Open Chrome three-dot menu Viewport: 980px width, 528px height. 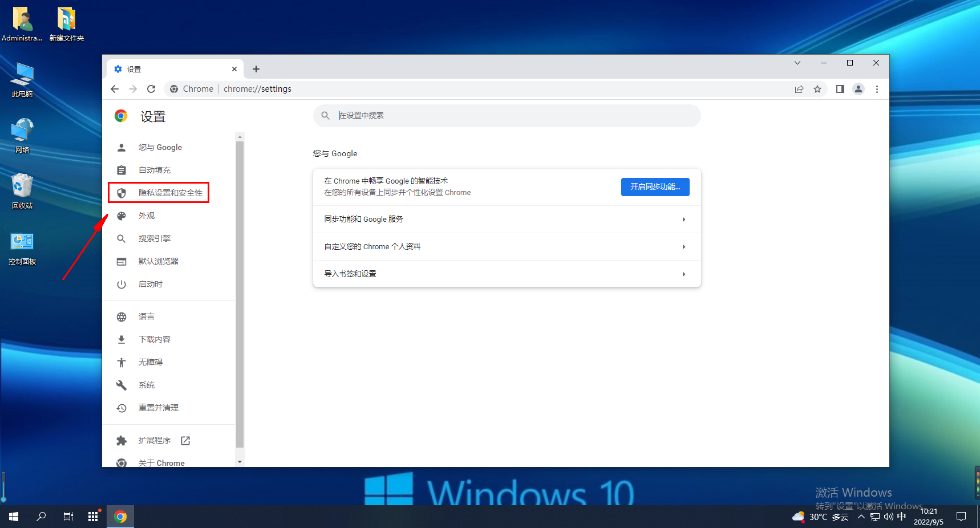tap(877, 89)
